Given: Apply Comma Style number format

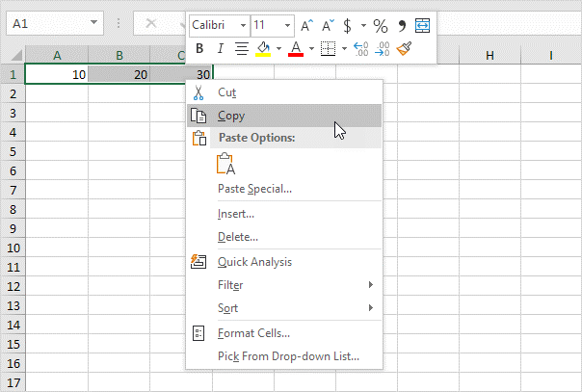Looking at the screenshot, I should coord(402,26).
